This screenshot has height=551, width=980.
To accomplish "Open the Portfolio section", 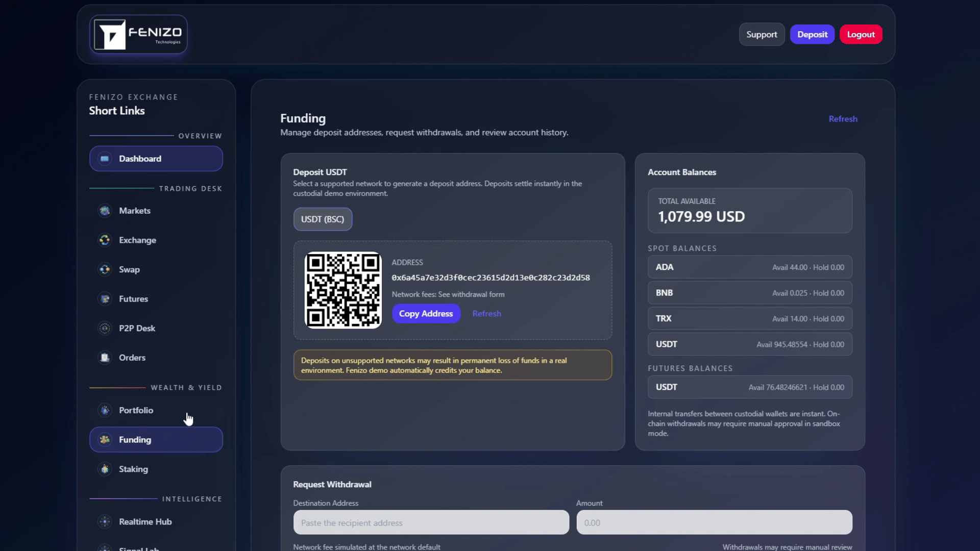I will click(136, 410).
